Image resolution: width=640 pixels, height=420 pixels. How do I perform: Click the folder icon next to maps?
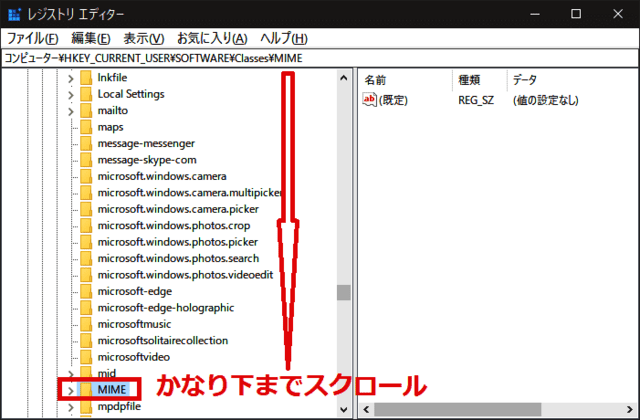point(86,127)
